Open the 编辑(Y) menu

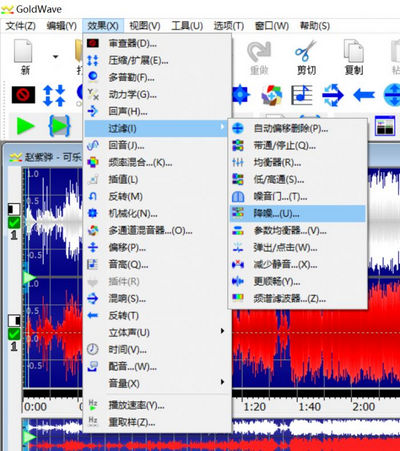pos(62,26)
